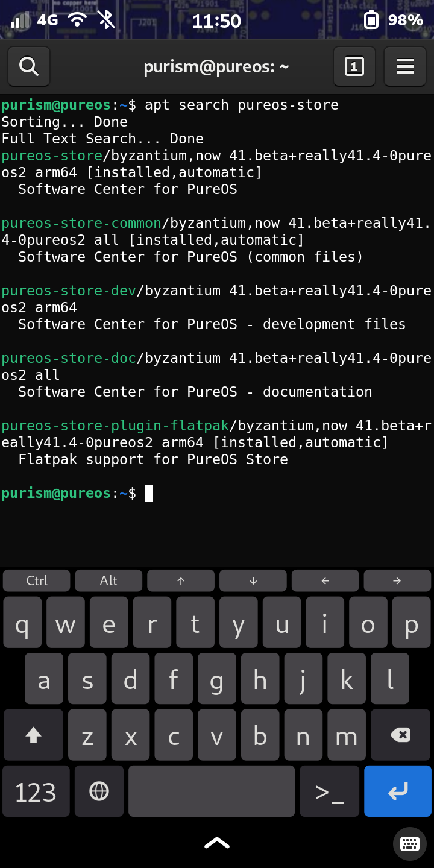Tap the x key
434x868 pixels.
click(130, 735)
